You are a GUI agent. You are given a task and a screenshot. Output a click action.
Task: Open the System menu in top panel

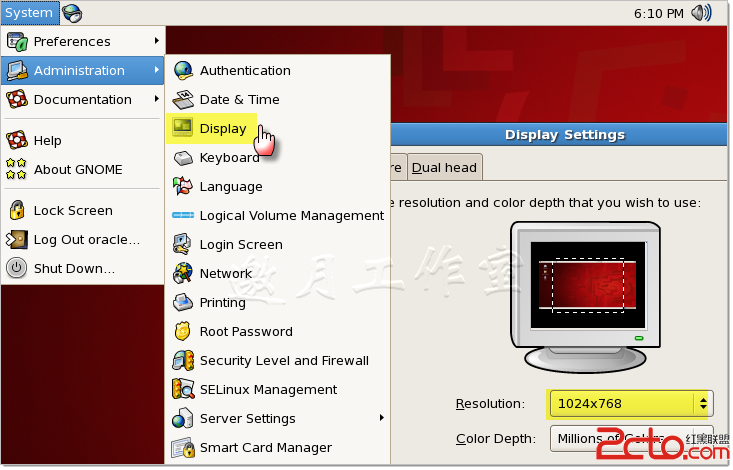click(x=30, y=13)
